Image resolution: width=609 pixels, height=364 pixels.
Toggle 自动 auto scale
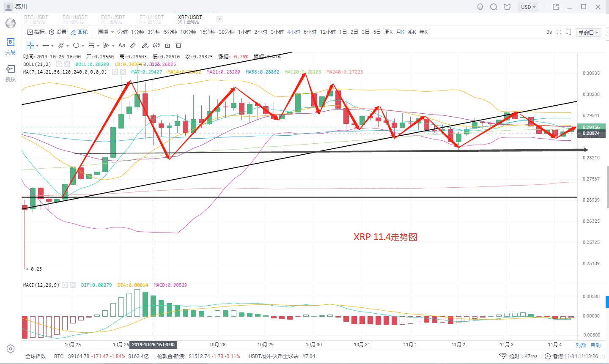point(595,345)
